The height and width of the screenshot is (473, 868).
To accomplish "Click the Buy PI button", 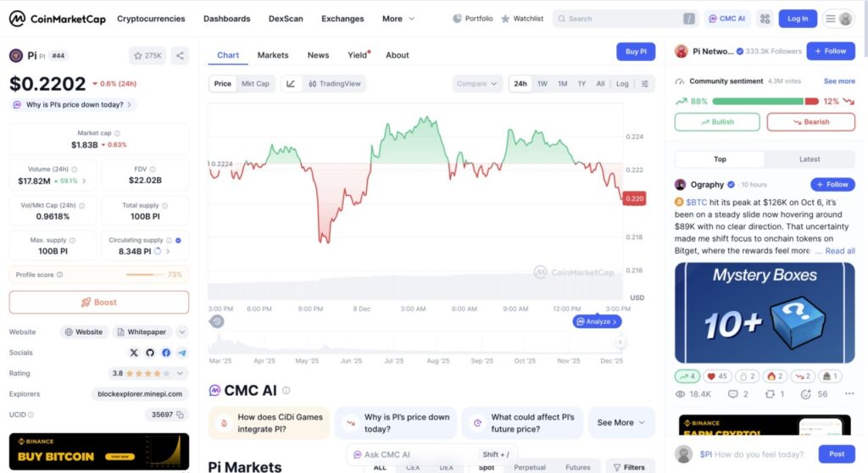I will coord(636,52).
